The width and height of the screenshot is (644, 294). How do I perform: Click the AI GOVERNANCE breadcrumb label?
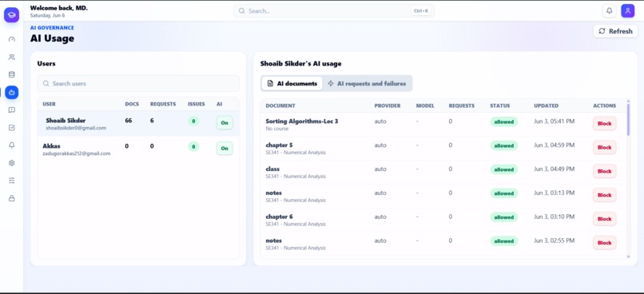click(52, 27)
